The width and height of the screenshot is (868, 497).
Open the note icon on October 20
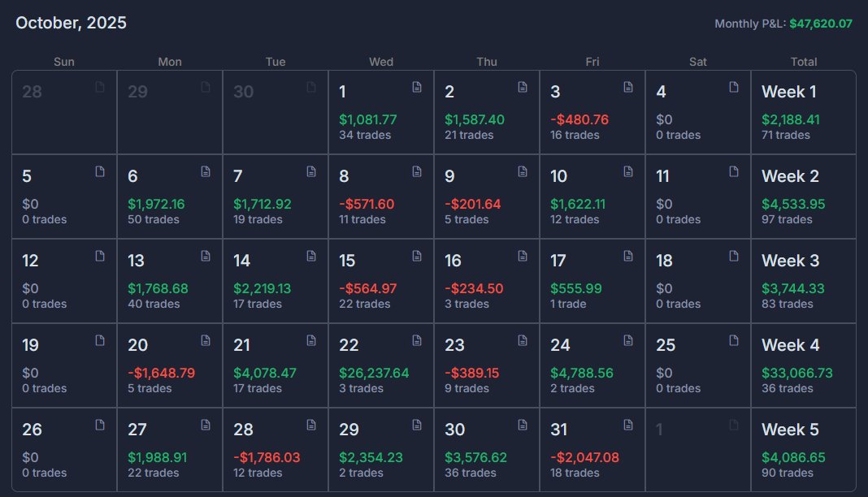tap(206, 340)
